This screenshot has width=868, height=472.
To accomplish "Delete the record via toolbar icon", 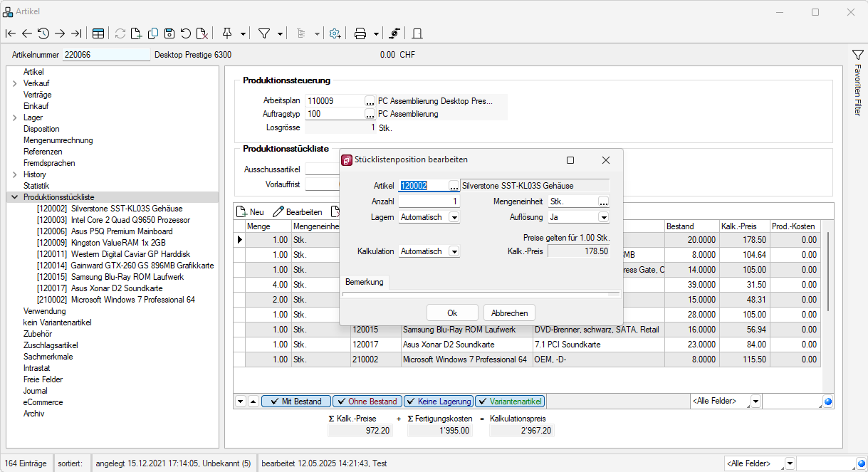I will click(202, 33).
